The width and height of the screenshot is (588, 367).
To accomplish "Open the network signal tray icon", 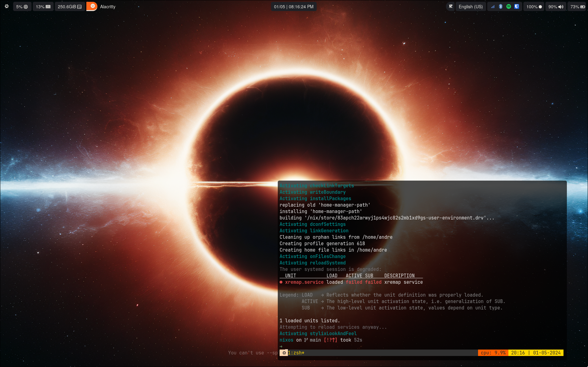I will [x=493, y=7].
